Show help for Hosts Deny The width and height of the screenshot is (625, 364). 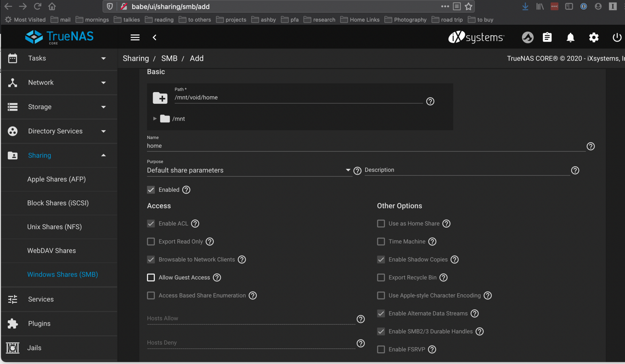pyautogui.click(x=361, y=344)
